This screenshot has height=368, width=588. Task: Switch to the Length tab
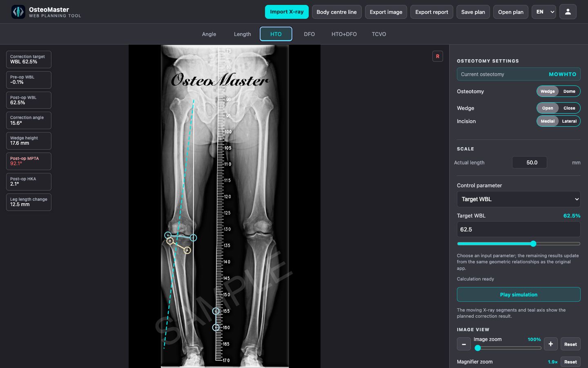[x=243, y=34]
